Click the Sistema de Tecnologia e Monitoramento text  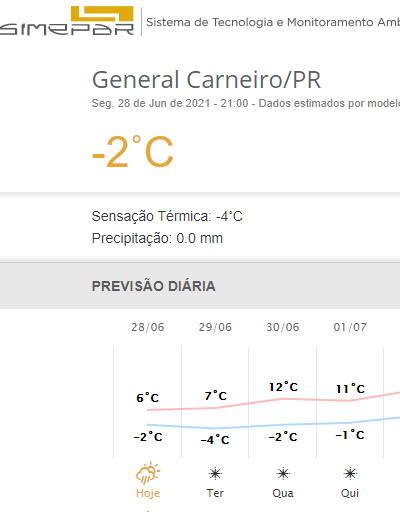click(273, 22)
